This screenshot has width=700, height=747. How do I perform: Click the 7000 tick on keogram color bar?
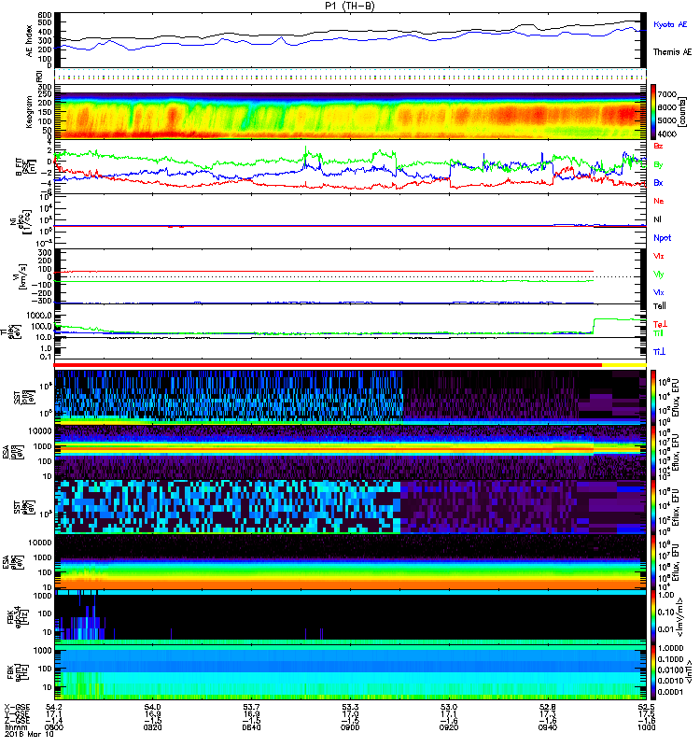click(x=667, y=95)
